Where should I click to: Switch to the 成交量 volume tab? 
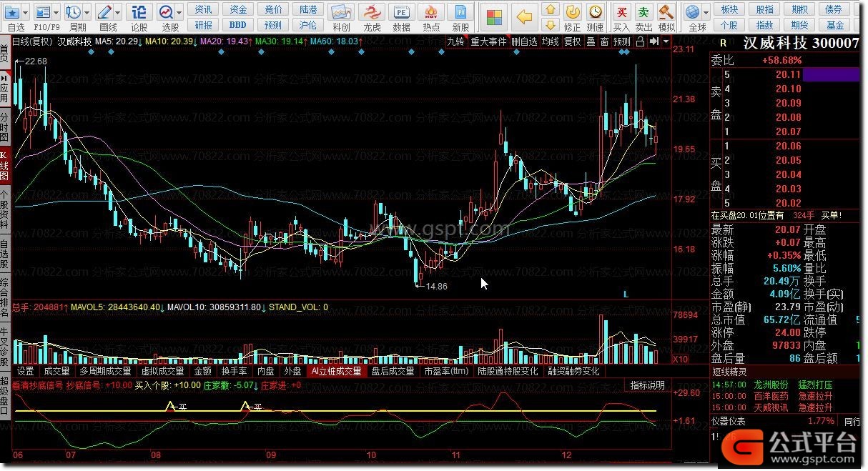click(56, 371)
